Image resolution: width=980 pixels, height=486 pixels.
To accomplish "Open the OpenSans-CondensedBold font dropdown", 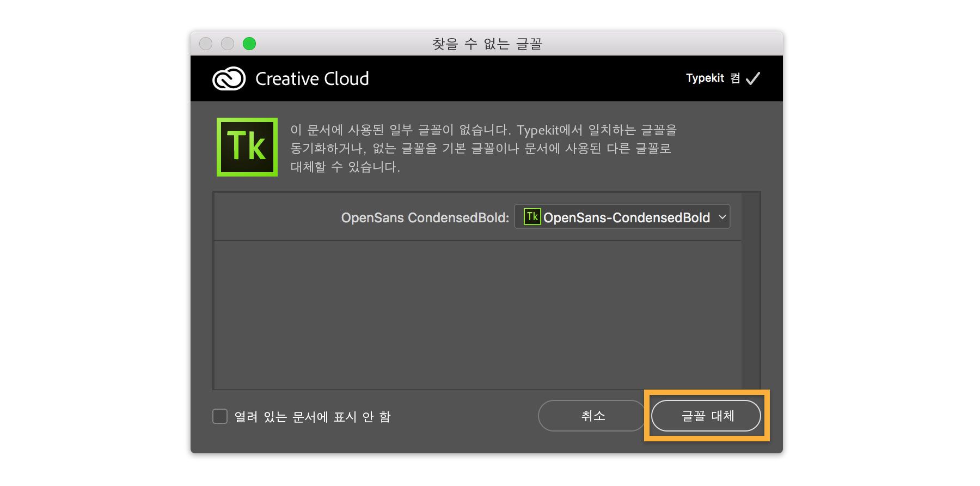I will [x=622, y=217].
